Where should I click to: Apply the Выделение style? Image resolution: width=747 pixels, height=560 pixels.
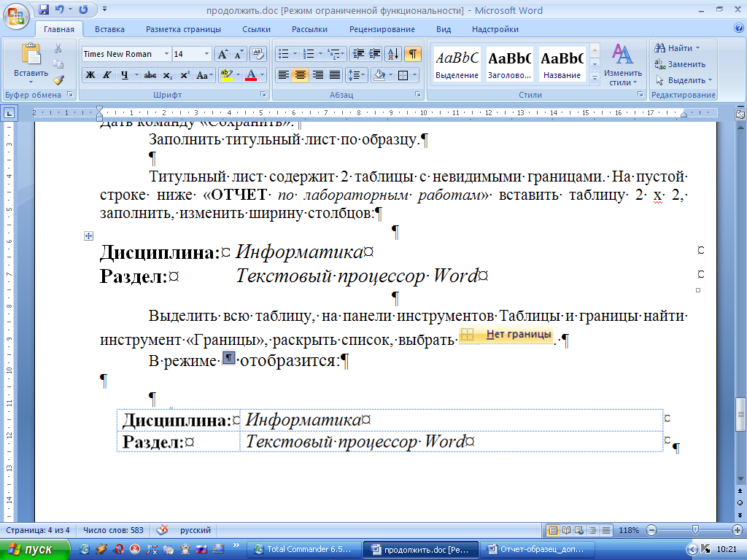click(457, 64)
